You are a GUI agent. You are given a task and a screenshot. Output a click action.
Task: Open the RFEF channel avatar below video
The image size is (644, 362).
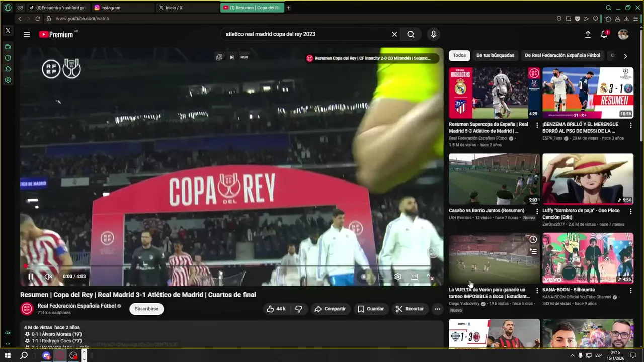tap(27, 309)
